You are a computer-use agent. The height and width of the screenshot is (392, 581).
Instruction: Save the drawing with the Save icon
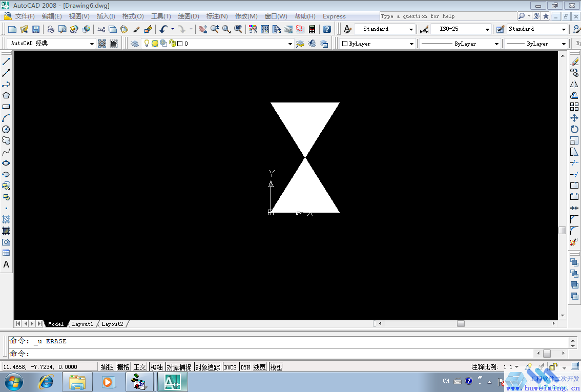click(36, 29)
